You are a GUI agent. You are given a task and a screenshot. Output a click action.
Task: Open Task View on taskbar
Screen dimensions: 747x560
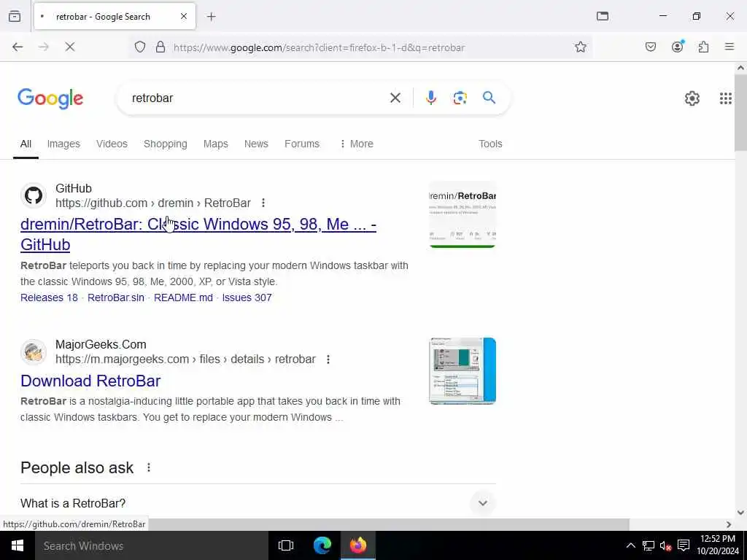pyautogui.click(x=286, y=545)
